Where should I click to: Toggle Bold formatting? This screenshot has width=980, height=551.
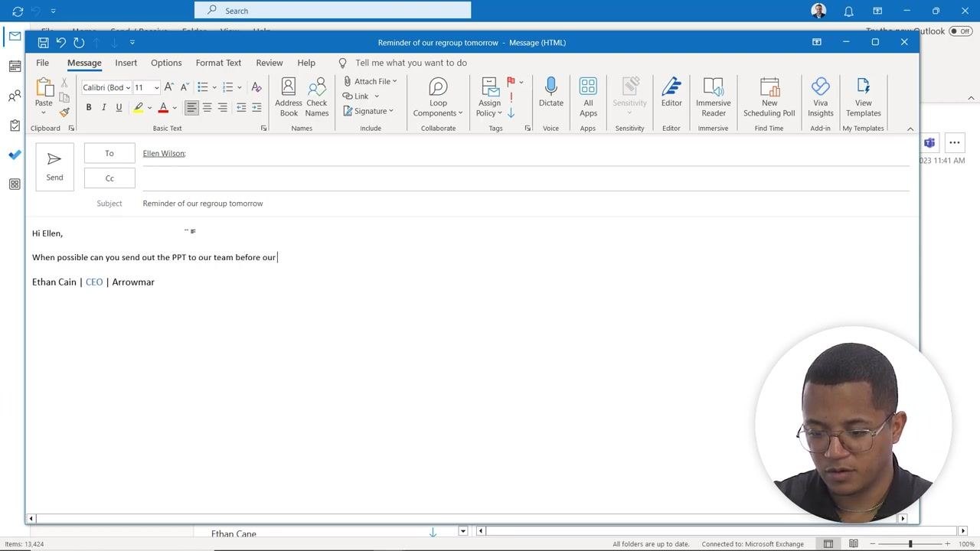89,108
